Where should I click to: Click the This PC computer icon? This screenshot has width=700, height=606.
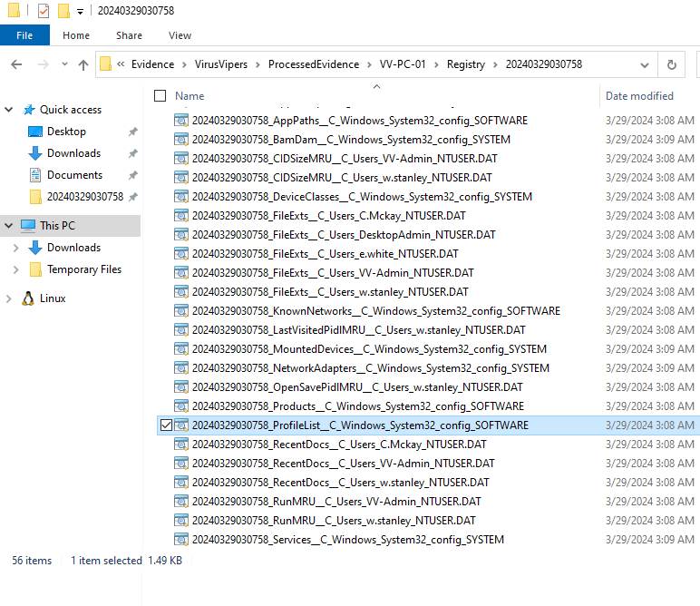pos(28,226)
